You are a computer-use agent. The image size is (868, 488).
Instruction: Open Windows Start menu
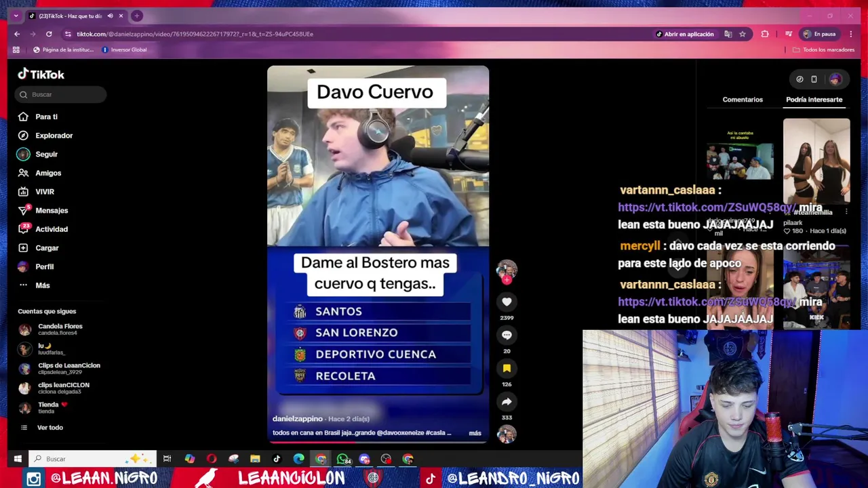(x=18, y=459)
